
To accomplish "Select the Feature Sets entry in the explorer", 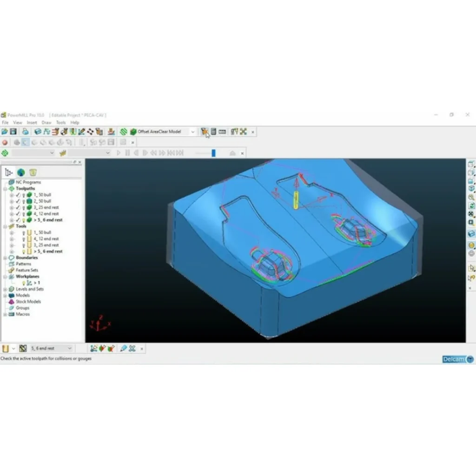I will tap(26, 270).
